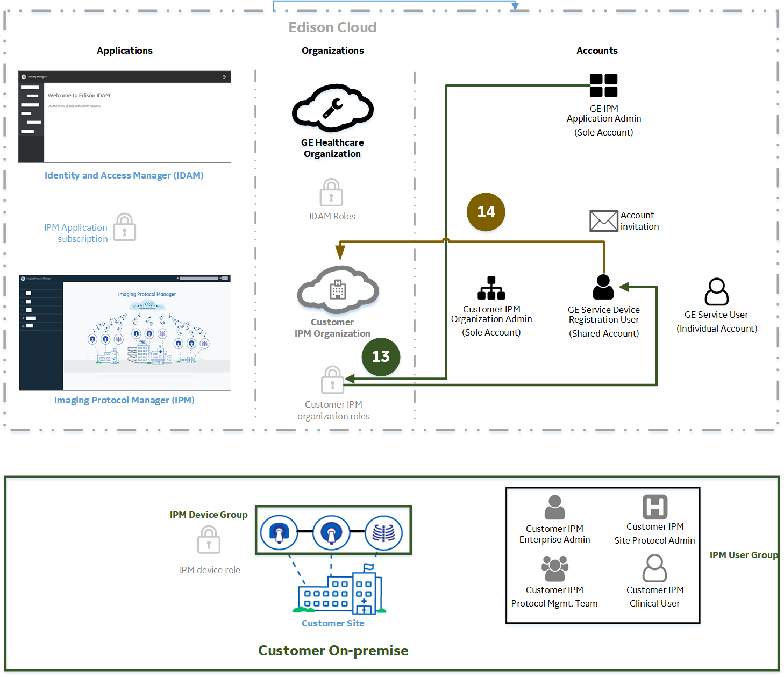Click the wrench tool icon in the IPM sidebar

pyautogui.click(x=23, y=318)
